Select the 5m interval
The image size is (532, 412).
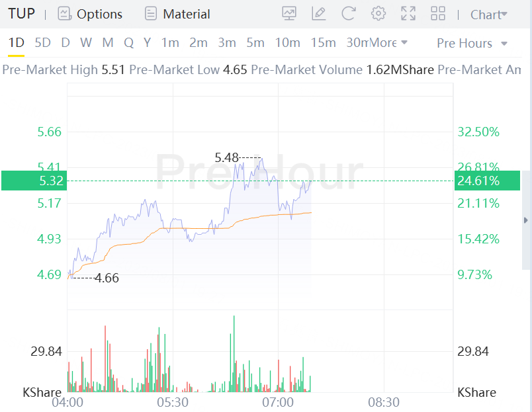[255, 43]
